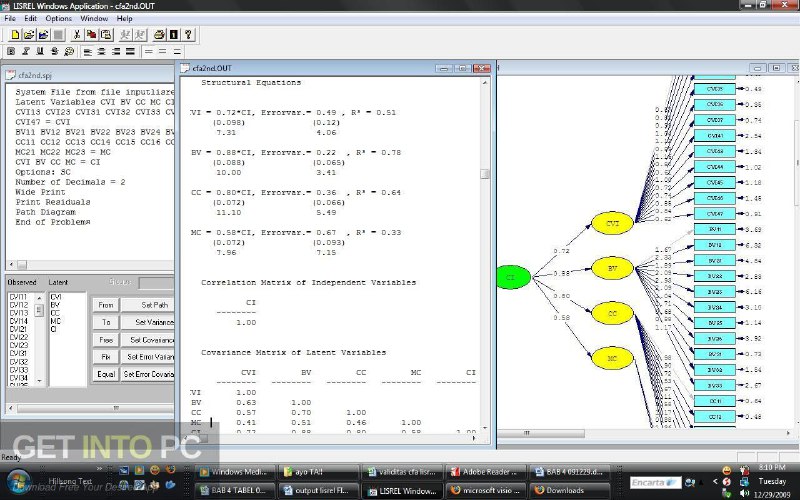This screenshot has width=800, height=500.
Task: Open the Options menu
Action: [59, 18]
